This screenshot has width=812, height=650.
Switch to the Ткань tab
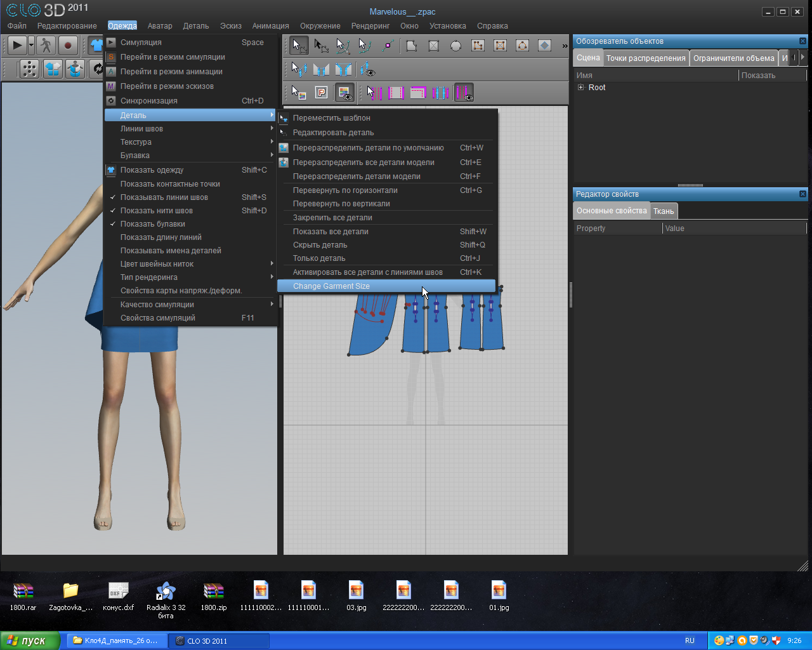(x=664, y=211)
